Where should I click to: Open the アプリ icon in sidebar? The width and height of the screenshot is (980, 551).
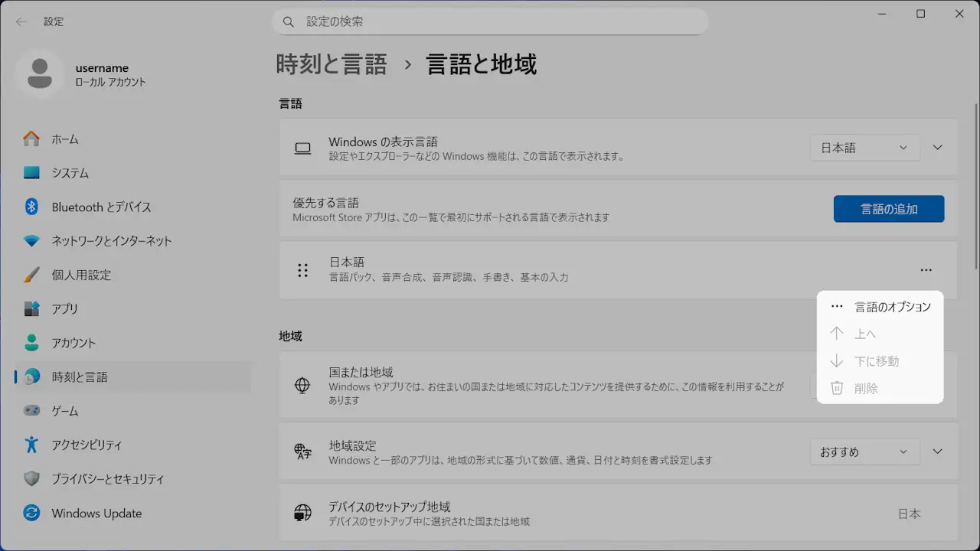[31, 309]
